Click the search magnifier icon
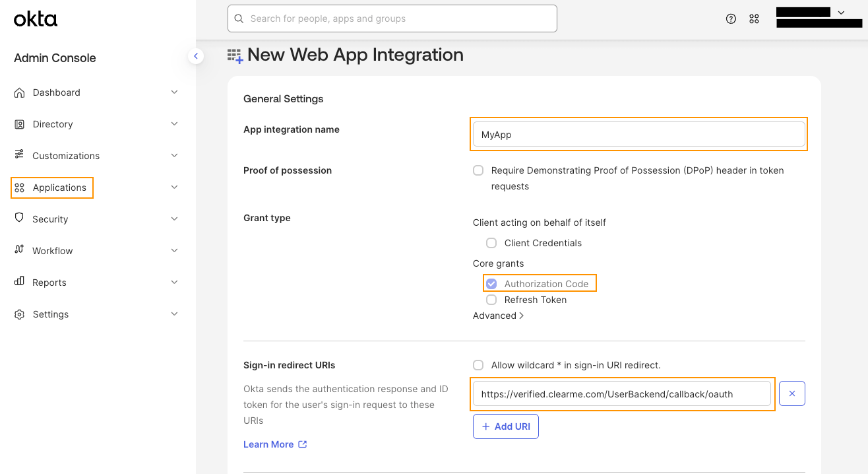The image size is (868, 474). (239, 18)
